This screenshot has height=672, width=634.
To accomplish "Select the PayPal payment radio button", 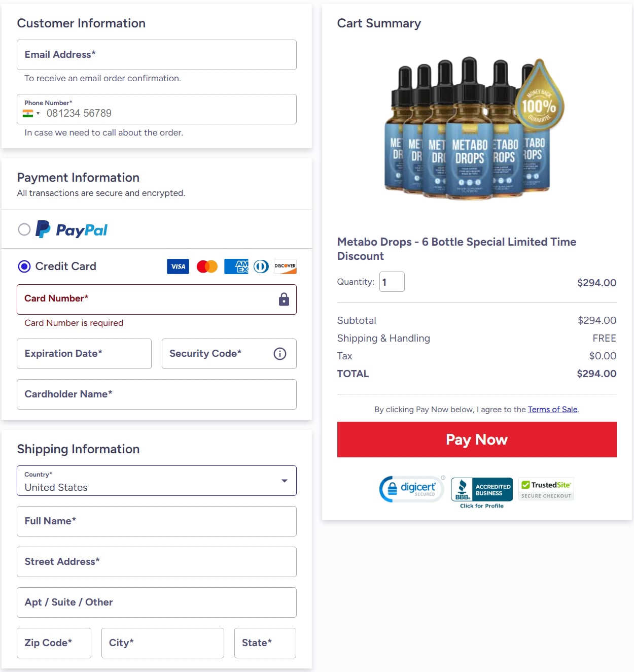I will [x=24, y=229].
